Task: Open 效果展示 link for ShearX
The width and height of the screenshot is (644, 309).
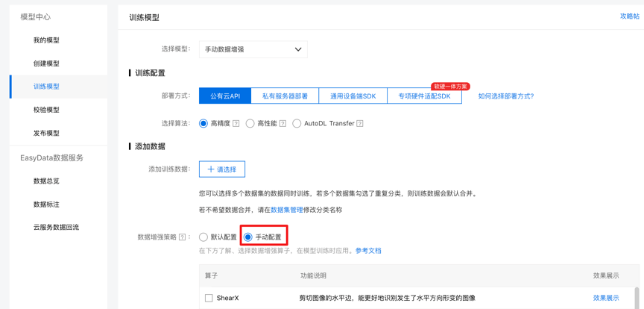Action: tap(606, 298)
